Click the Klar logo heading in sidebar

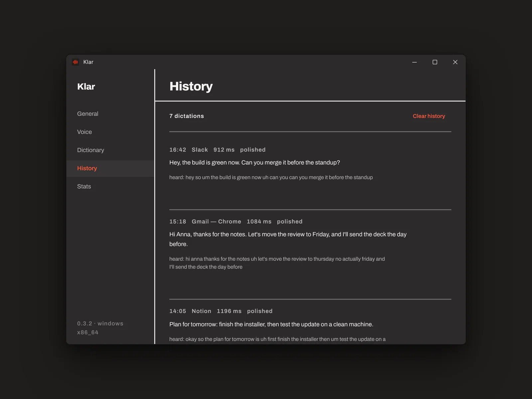tap(86, 86)
